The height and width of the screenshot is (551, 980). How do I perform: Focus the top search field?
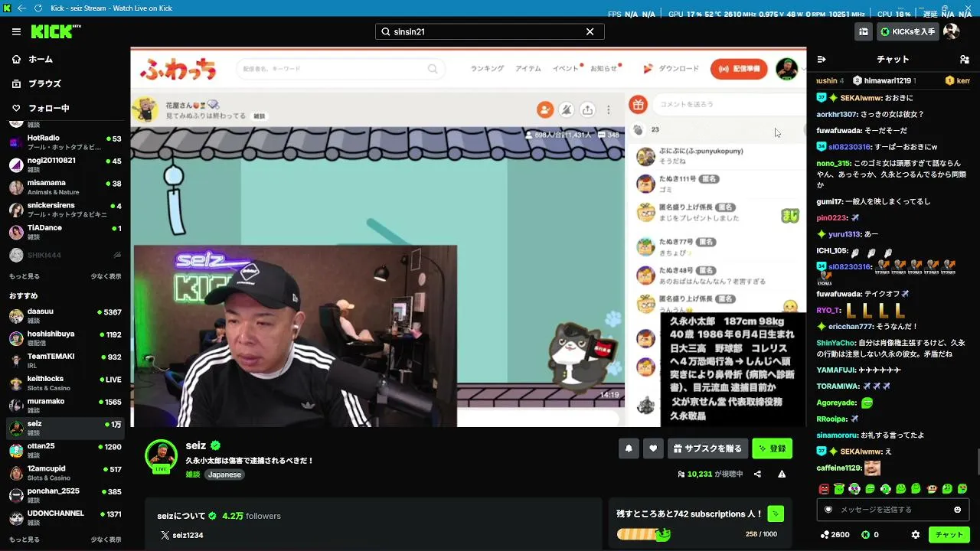[489, 31]
